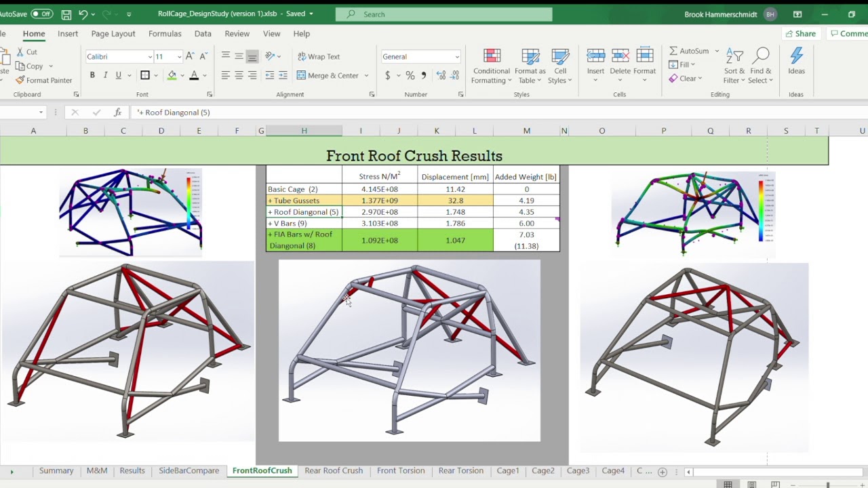This screenshot has width=868, height=488.
Task: Align text to the left
Action: coord(226,75)
